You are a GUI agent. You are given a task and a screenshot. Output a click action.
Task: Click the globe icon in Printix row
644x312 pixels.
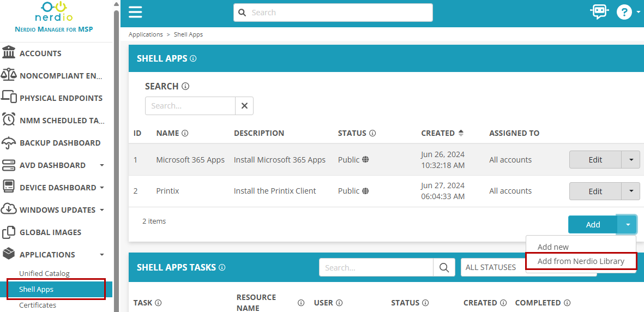pyautogui.click(x=365, y=191)
